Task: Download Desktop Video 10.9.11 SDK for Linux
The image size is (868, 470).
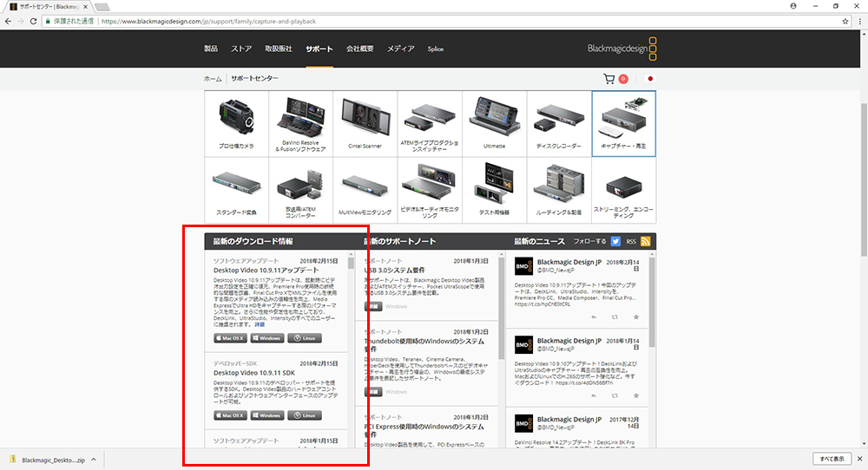Action: pos(305,415)
